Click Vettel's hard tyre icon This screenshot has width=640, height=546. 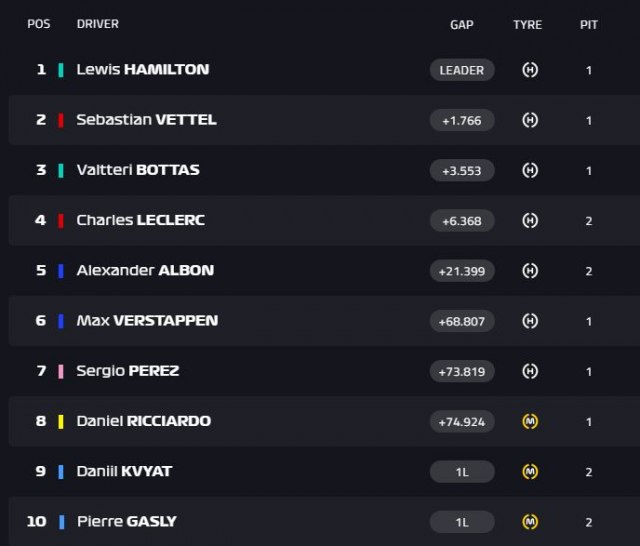[530, 120]
